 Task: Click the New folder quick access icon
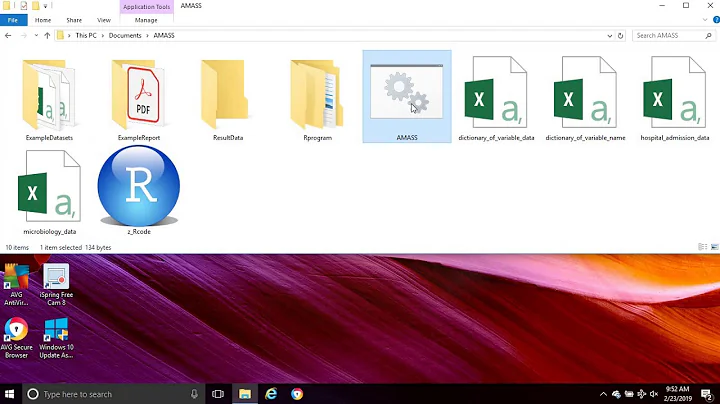[x=35, y=6]
